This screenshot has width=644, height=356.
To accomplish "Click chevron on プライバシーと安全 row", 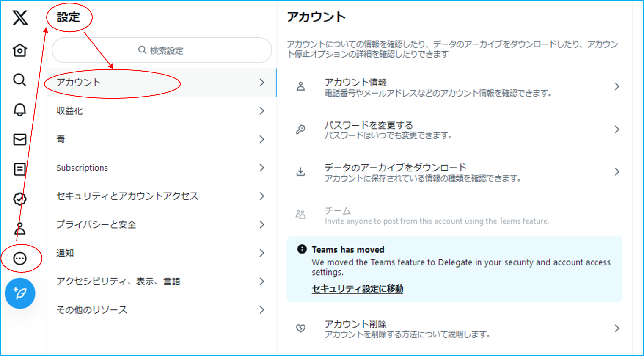I will [262, 224].
